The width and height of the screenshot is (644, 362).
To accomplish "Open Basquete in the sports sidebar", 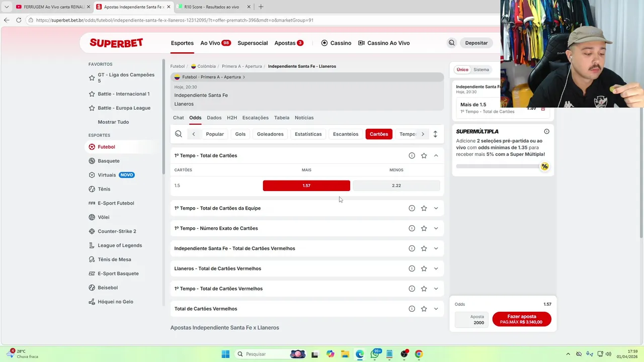I will [109, 161].
